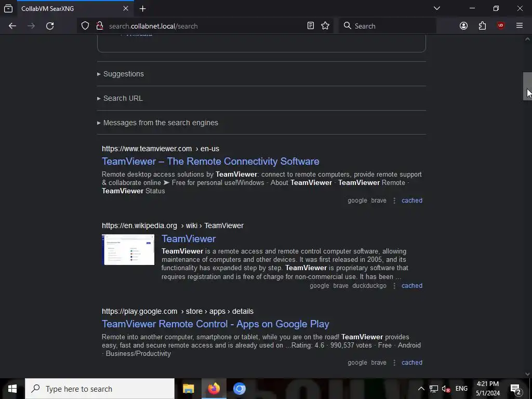
Task: Open more options for Google Play result
Action: pos(394,363)
